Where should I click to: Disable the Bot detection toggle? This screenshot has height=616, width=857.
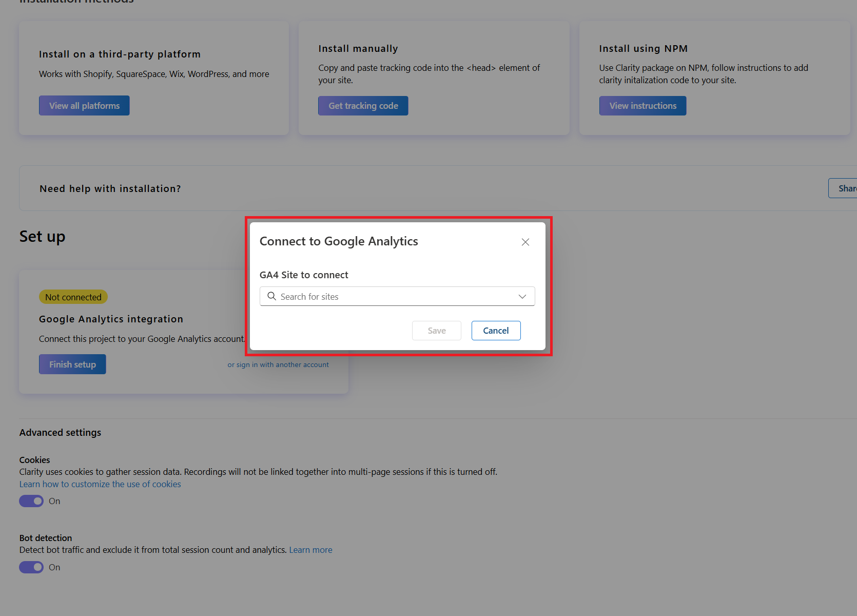click(x=31, y=567)
